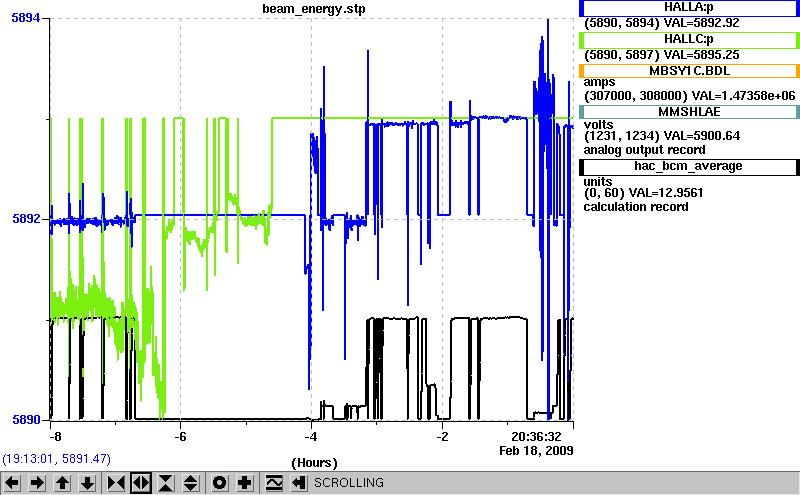Pan the graph left with the left-arrow button
Viewport: 800px width, 495px height.
(12, 483)
